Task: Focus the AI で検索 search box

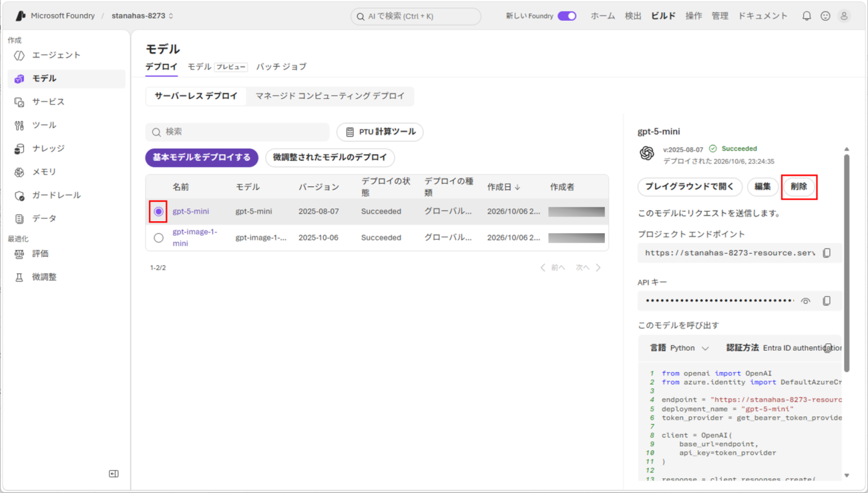Action: 416,16
